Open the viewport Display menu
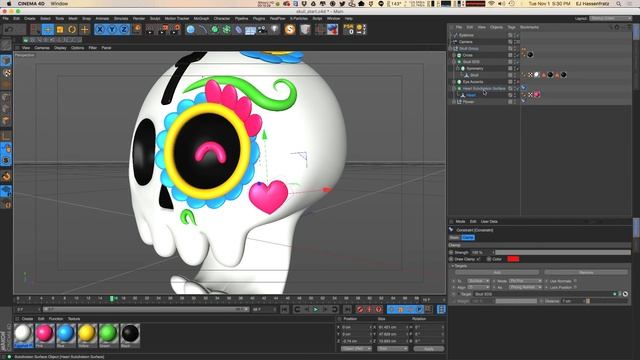The image size is (640, 360). [x=60, y=48]
